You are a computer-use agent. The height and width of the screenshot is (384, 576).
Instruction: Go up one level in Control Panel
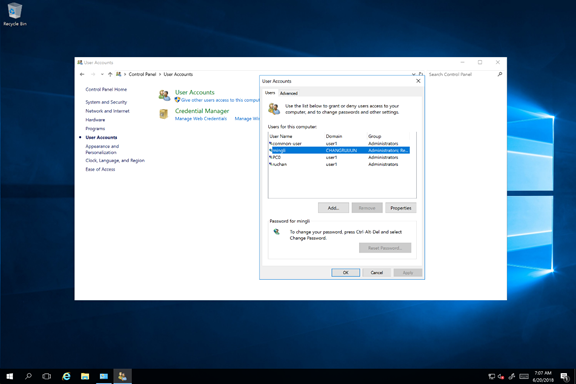pos(110,74)
